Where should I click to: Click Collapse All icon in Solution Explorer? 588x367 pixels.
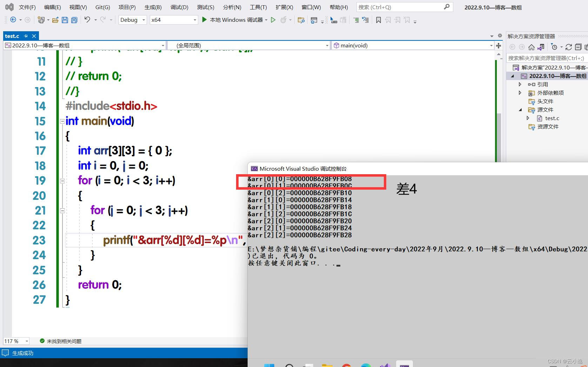tap(578, 47)
